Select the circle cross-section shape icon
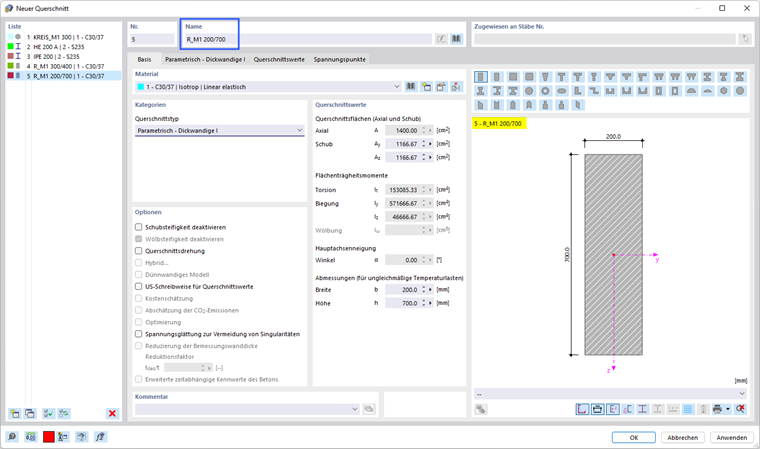This screenshot has width=760, height=449. tap(529, 91)
